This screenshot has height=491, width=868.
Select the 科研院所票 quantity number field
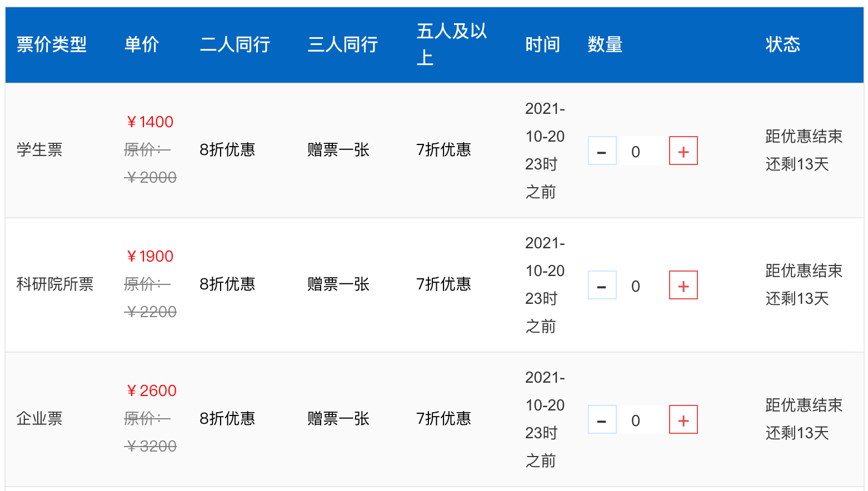click(642, 285)
